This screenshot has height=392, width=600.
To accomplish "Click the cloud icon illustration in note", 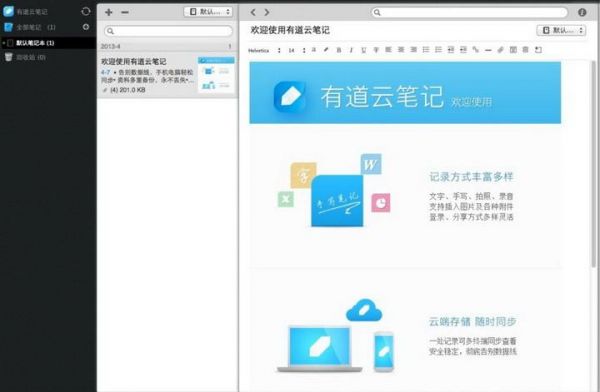I will point(364,310).
